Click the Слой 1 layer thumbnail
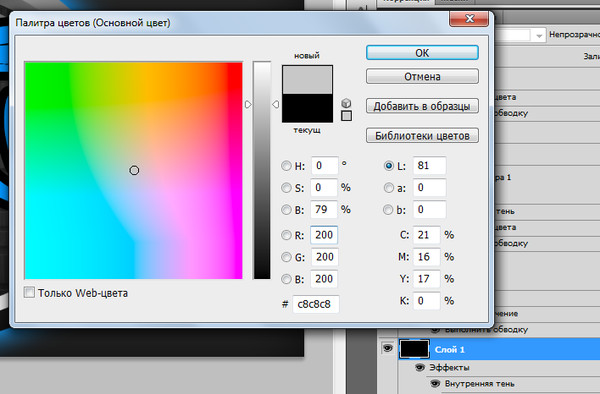600x394 pixels. tap(414, 349)
